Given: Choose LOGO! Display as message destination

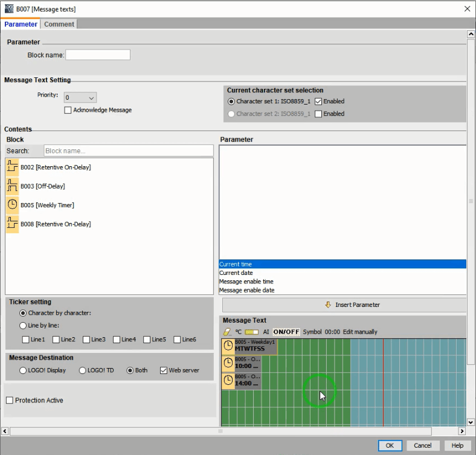Looking at the screenshot, I should (x=23, y=370).
